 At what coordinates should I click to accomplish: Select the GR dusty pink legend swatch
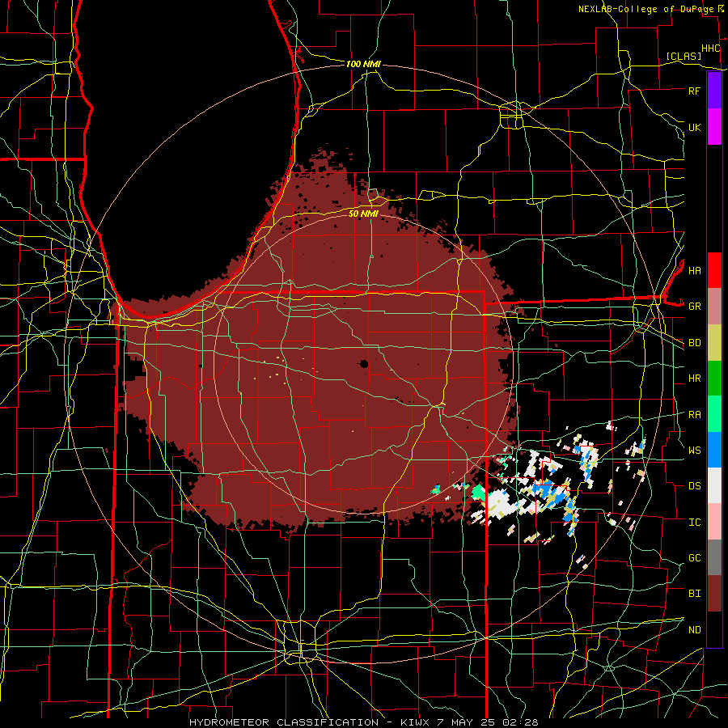point(714,307)
